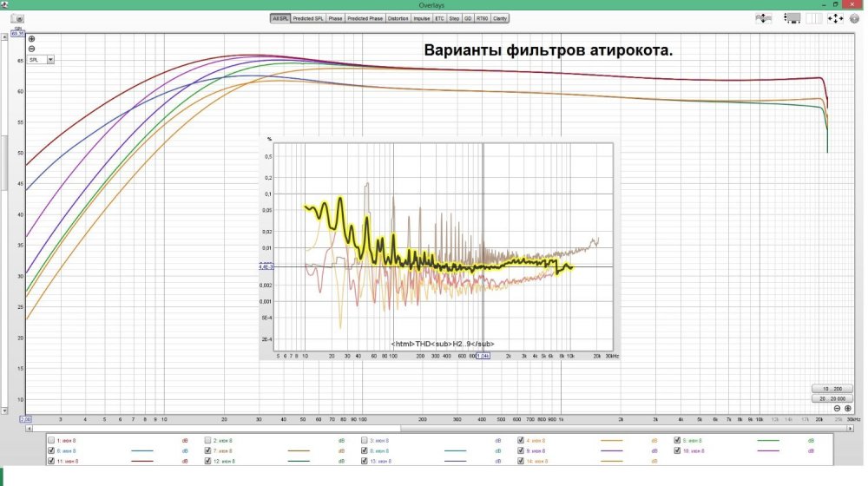Open the frequency axis bands icon
Image resolution: width=868 pixels, height=486 pixels.
click(x=814, y=18)
